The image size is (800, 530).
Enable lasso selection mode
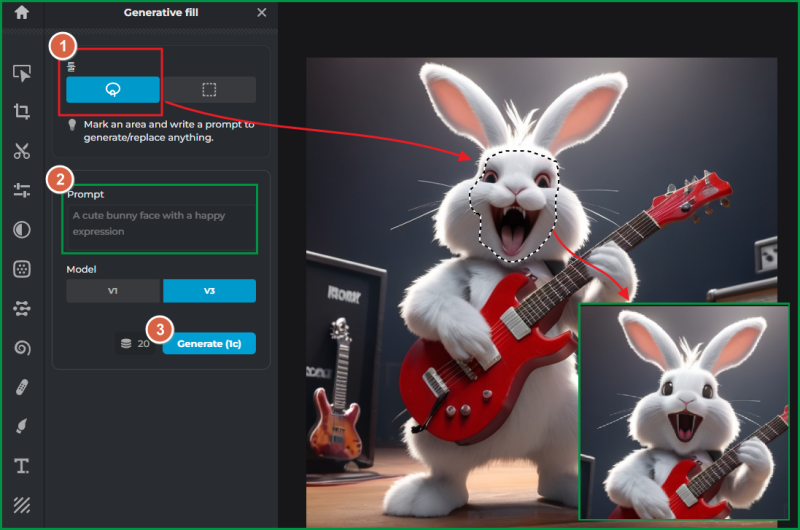pyautogui.click(x=113, y=90)
